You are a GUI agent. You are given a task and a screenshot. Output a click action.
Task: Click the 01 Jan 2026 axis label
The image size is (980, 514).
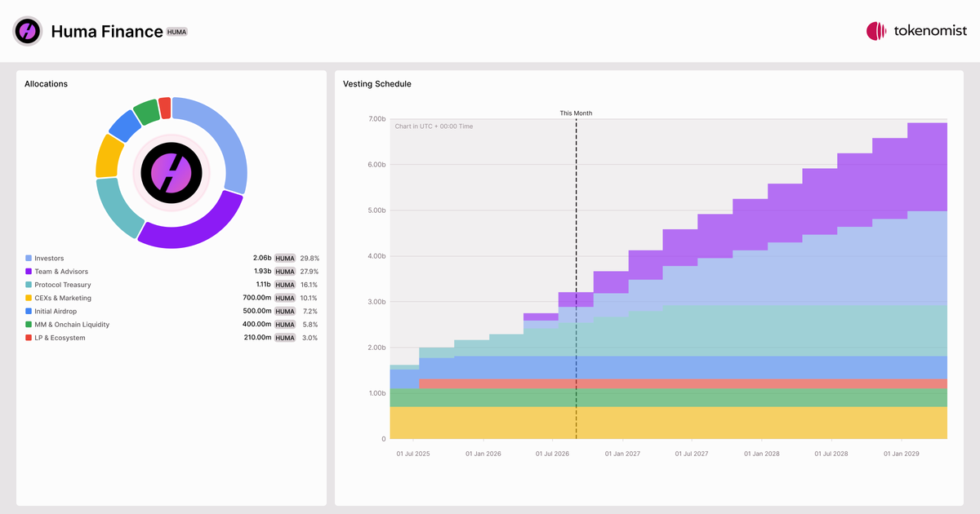(x=483, y=453)
